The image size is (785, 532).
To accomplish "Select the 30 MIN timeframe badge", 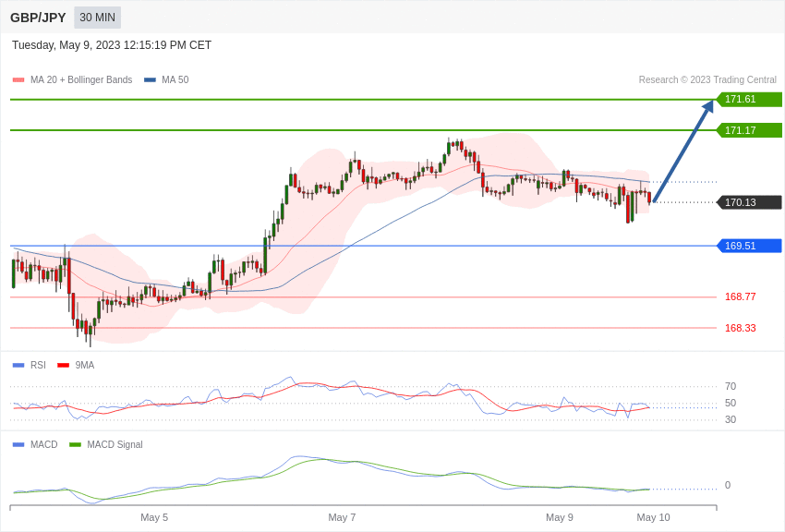I will click(98, 18).
